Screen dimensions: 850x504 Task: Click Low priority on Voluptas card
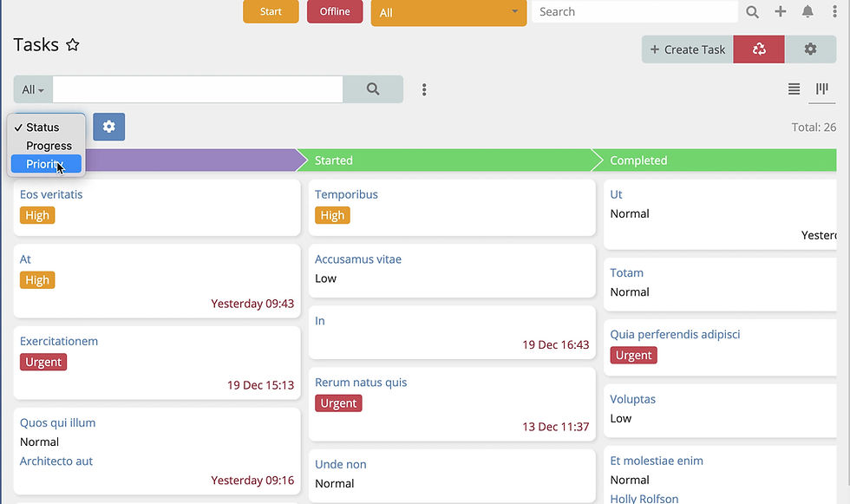[621, 418]
